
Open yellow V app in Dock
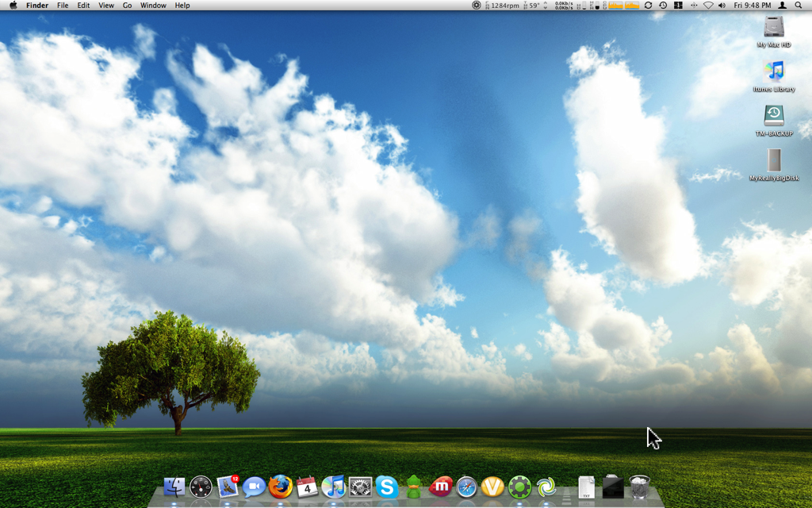pyautogui.click(x=492, y=487)
